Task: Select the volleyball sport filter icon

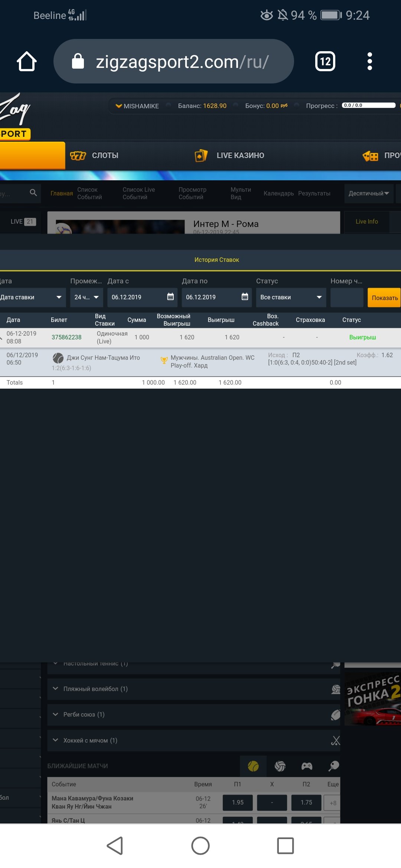Action: pos(280,766)
